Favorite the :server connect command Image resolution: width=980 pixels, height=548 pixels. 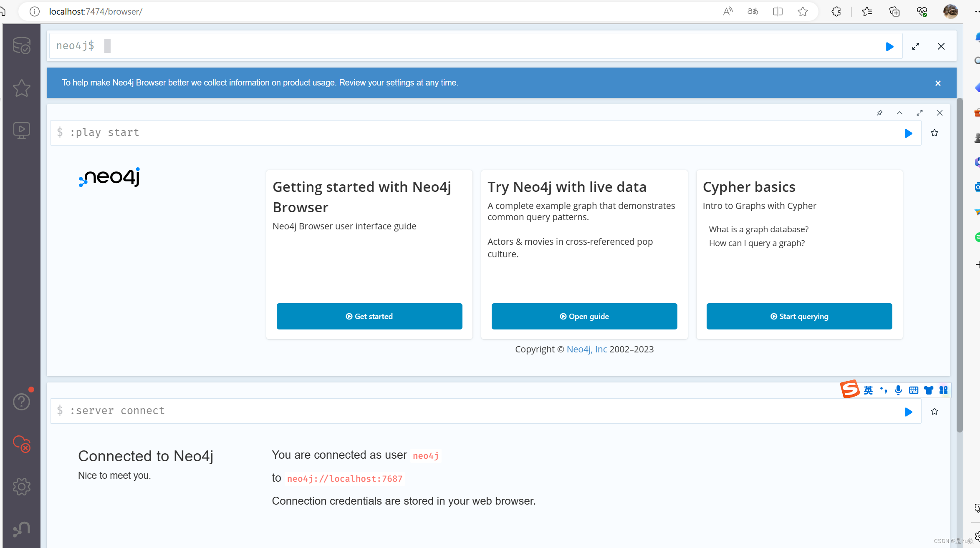coord(935,412)
